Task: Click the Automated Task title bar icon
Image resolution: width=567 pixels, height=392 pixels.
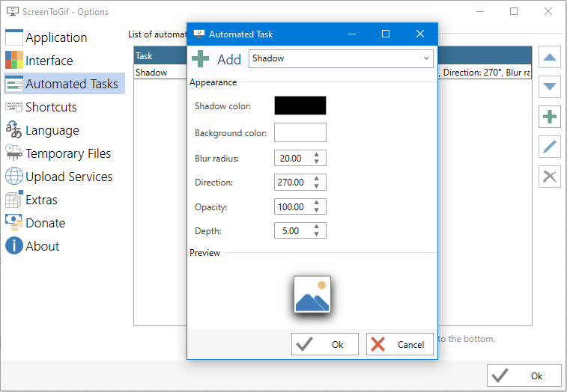Action: pos(199,34)
